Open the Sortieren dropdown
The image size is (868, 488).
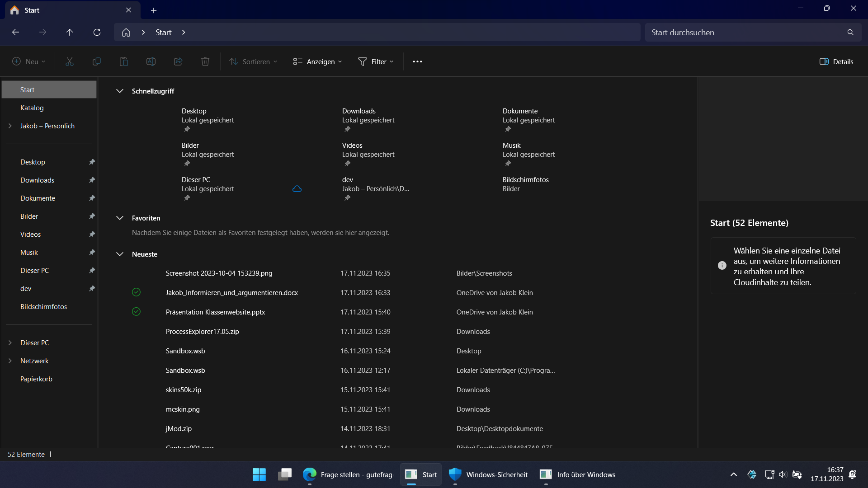coord(253,61)
